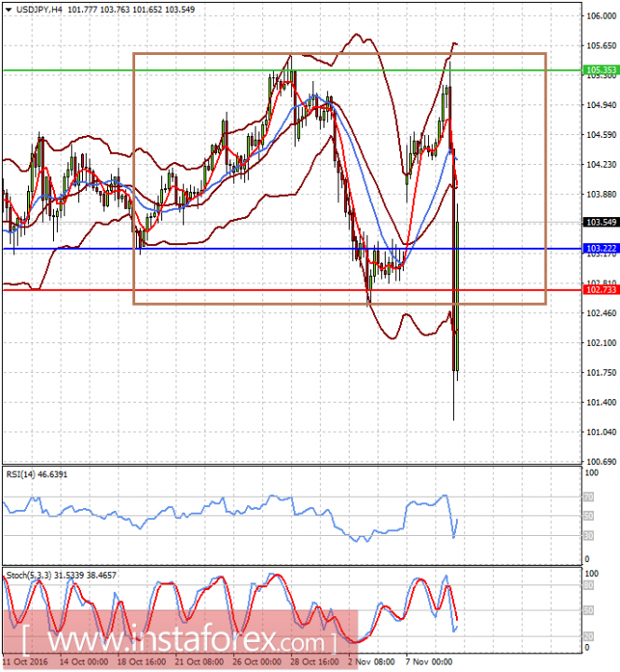620x672 pixels.
Task: Click the blue horizontal line at 103.222
Action: coord(292,249)
